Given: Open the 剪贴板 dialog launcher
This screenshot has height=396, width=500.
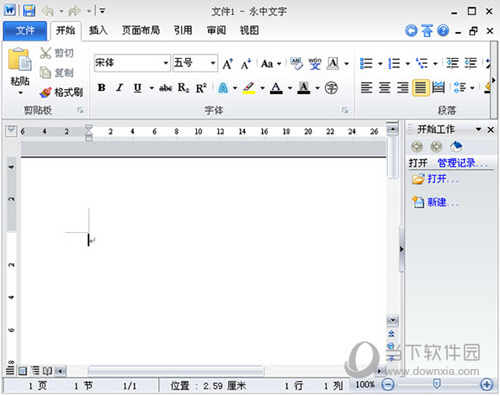Looking at the screenshot, I should tap(80, 110).
